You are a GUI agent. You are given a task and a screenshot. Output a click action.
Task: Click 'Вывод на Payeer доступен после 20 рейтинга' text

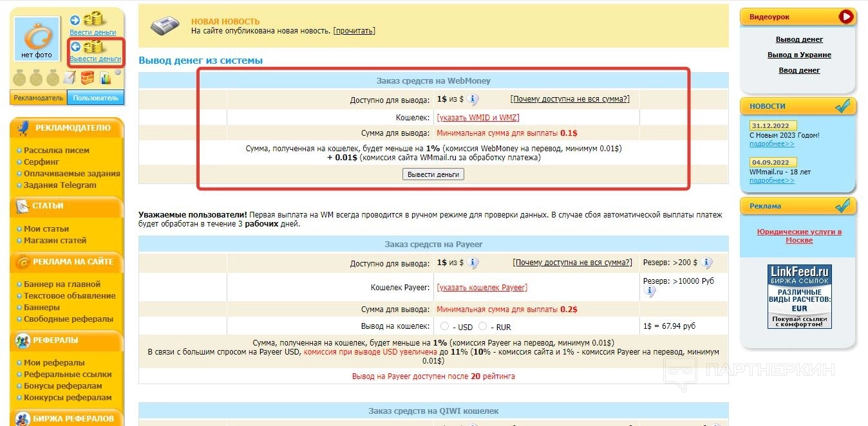[433, 376]
